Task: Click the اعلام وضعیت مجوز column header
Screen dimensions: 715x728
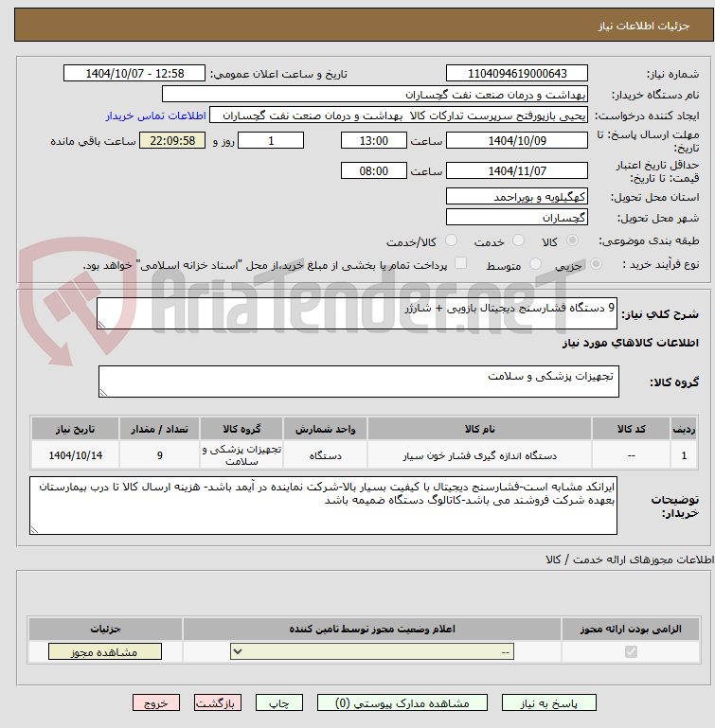Action: coord(372,629)
